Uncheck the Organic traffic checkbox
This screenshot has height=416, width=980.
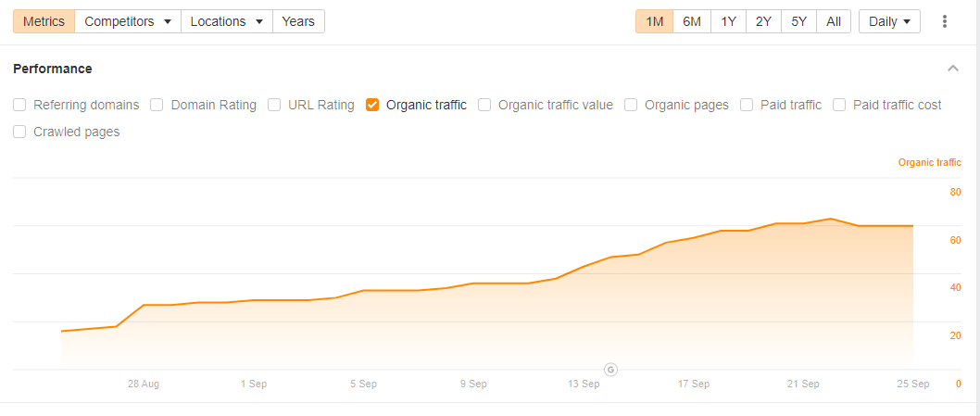click(372, 105)
